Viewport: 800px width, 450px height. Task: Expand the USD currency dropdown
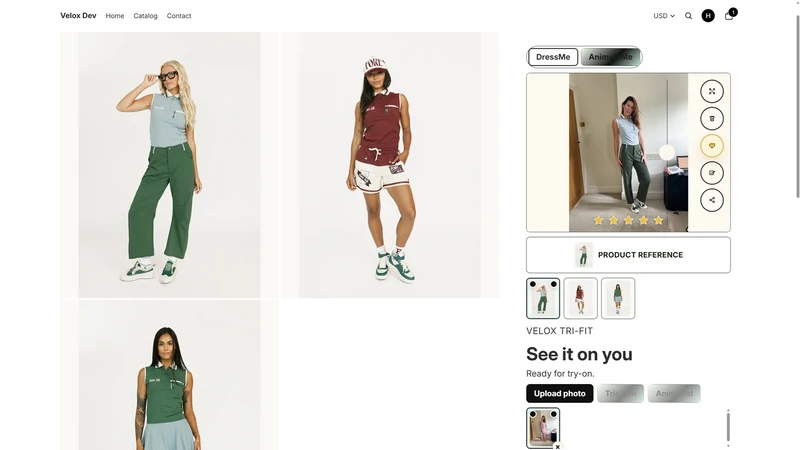click(x=664, y=16)
